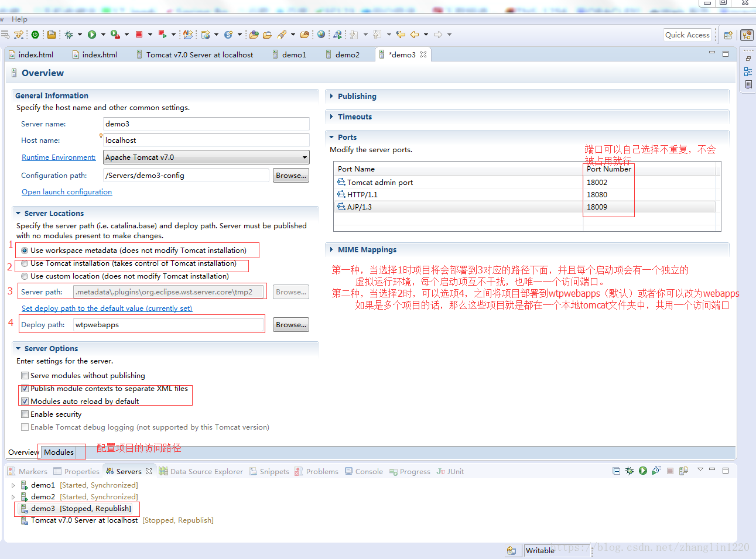Click the Profile server icon in Servers view
The width and height of the screenshot is (756, 559).
coord(656,471)
